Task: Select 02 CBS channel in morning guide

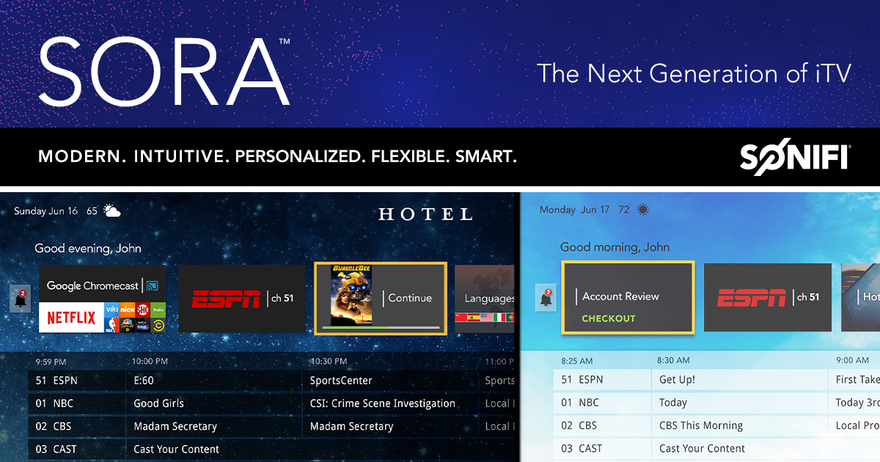Action: click(602, 426)
